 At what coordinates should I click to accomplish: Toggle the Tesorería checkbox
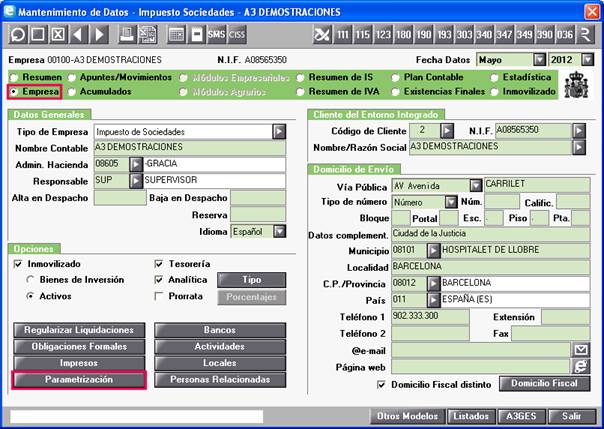coord(159,264)
